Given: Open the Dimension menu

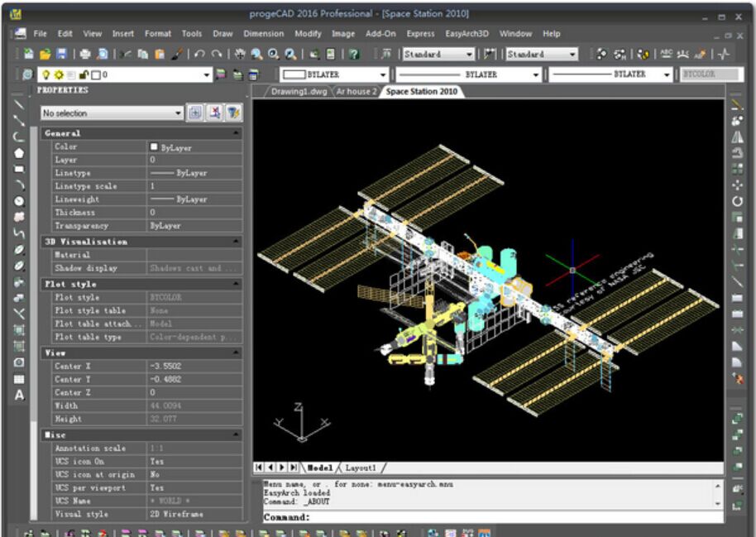Looking at the screenshot, I should click(x=263, y=33).
